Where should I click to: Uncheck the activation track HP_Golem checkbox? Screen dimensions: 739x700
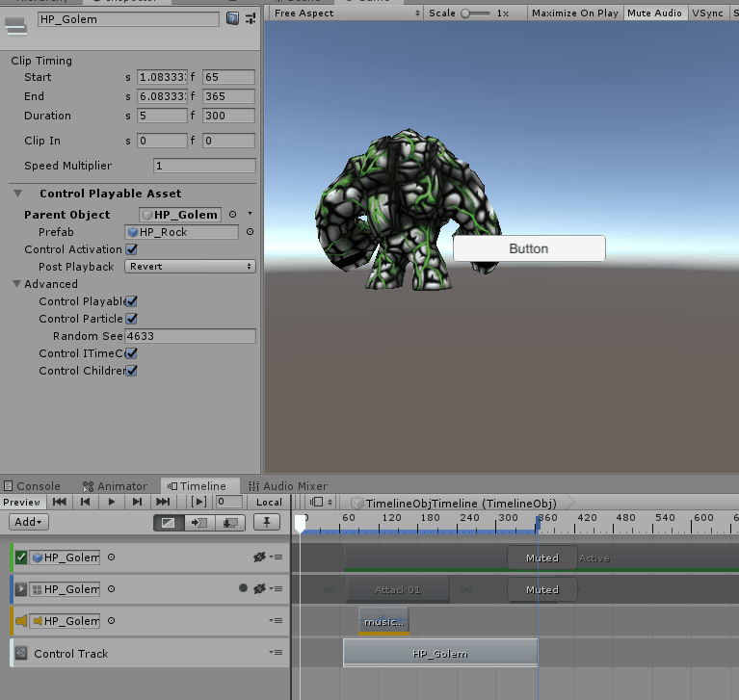(x=21, y=557)
